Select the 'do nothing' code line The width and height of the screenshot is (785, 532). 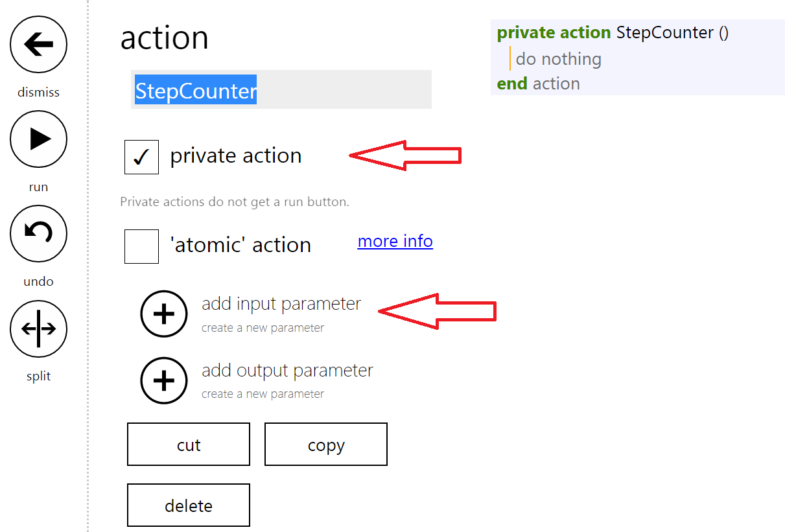coord(559,59)
